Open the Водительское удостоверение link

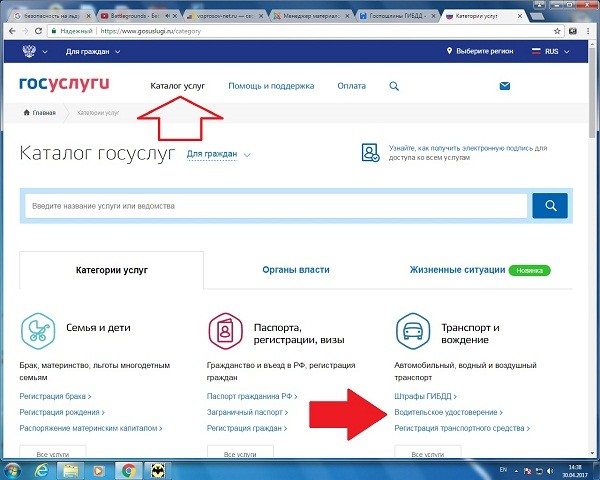[x=448, y=412]
